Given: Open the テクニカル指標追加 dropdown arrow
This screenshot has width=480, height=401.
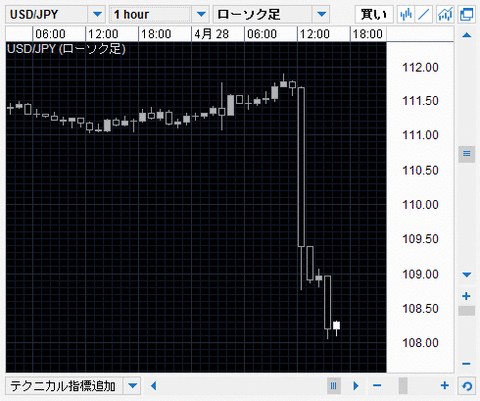Looking at the screenshot, I should [132, 386].
